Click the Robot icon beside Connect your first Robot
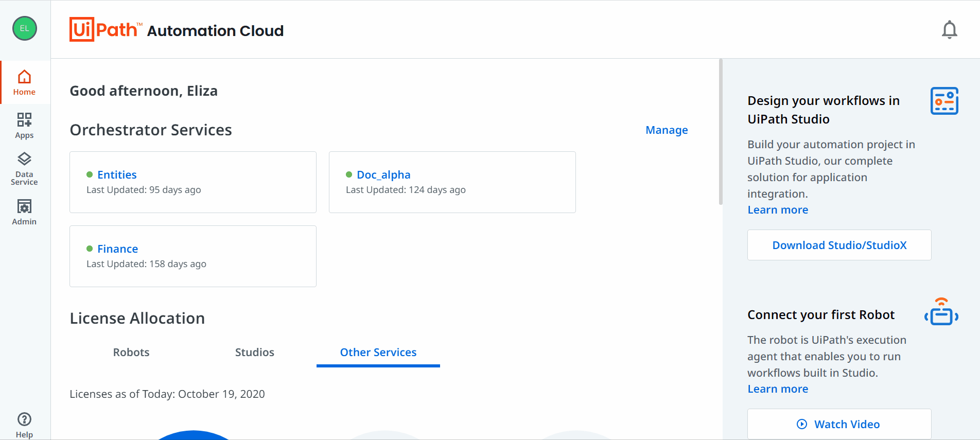The height and width of the screenshot is (440, 980). (x=941, y=312)
